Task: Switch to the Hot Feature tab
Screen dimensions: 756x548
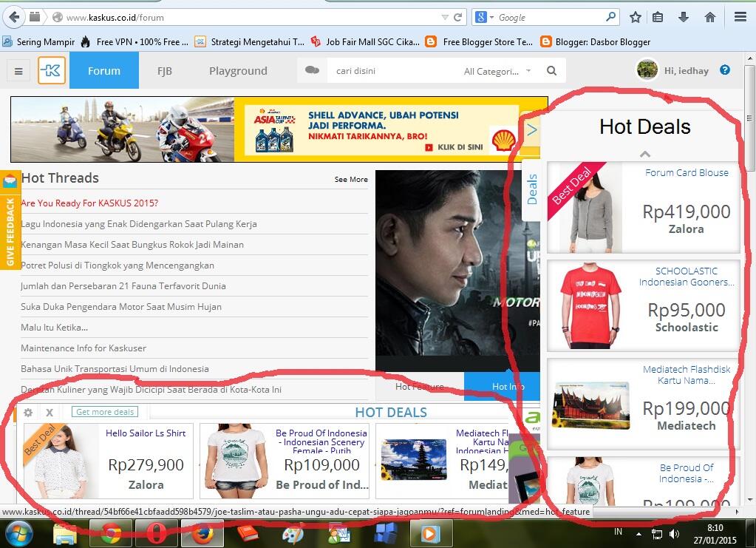Action: pyautogui.click(x=420, y=386)
